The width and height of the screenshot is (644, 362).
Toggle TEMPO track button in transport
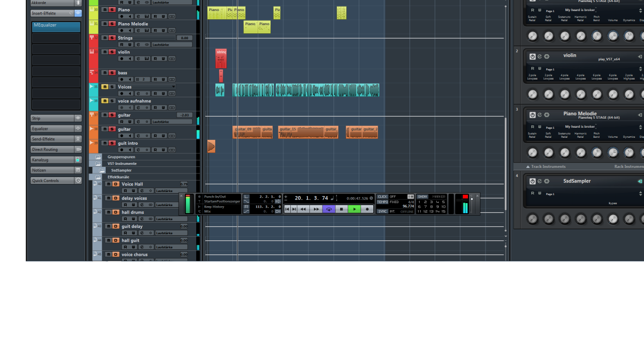(382, 202)
